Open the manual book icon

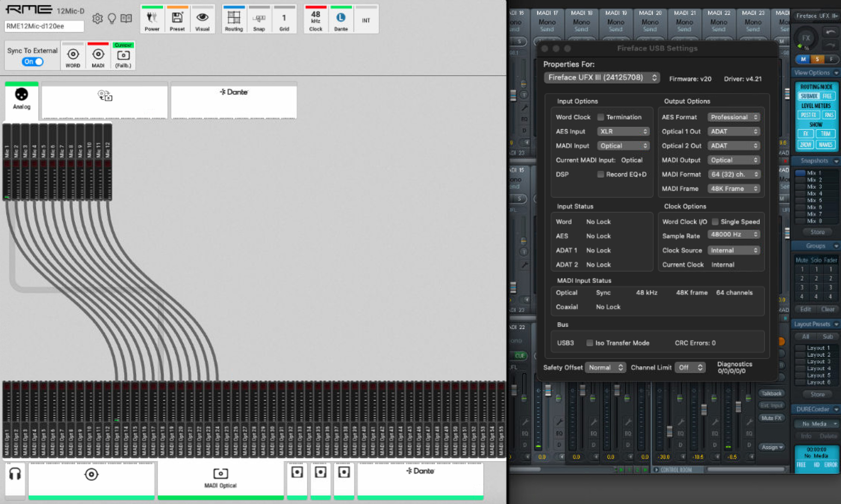pos(126,18)
